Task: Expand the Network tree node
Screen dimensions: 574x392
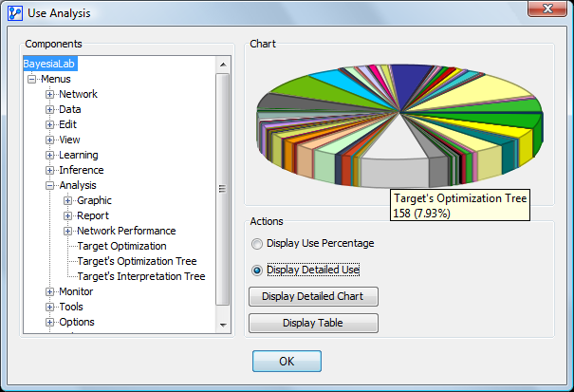Action: pos(50,94)
